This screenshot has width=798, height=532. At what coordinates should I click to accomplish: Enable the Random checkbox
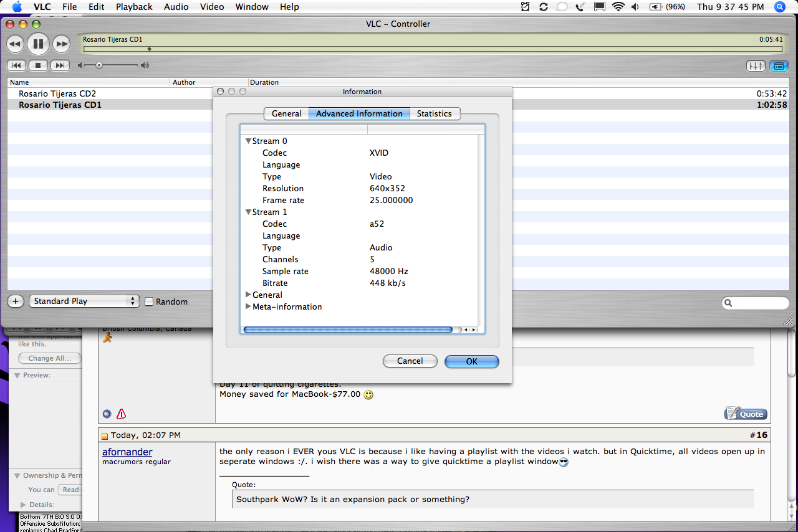coord(149,302)
